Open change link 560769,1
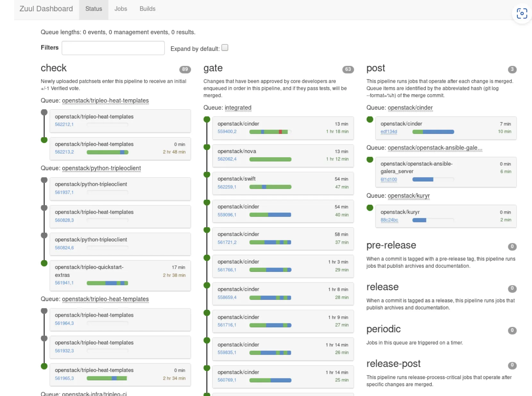532x396 pixels. 227,380
